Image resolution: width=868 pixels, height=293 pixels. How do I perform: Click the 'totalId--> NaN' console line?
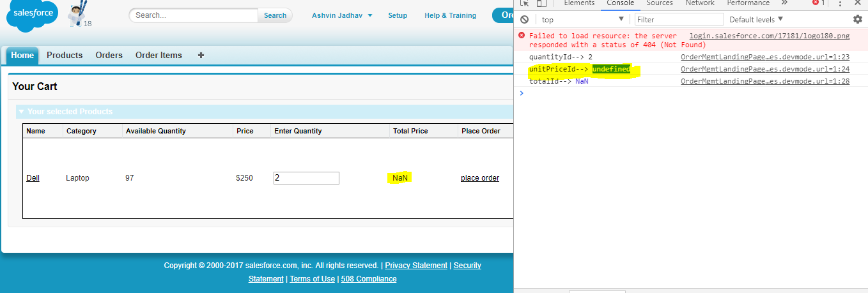pyautogui.click(x=559, y=81)
